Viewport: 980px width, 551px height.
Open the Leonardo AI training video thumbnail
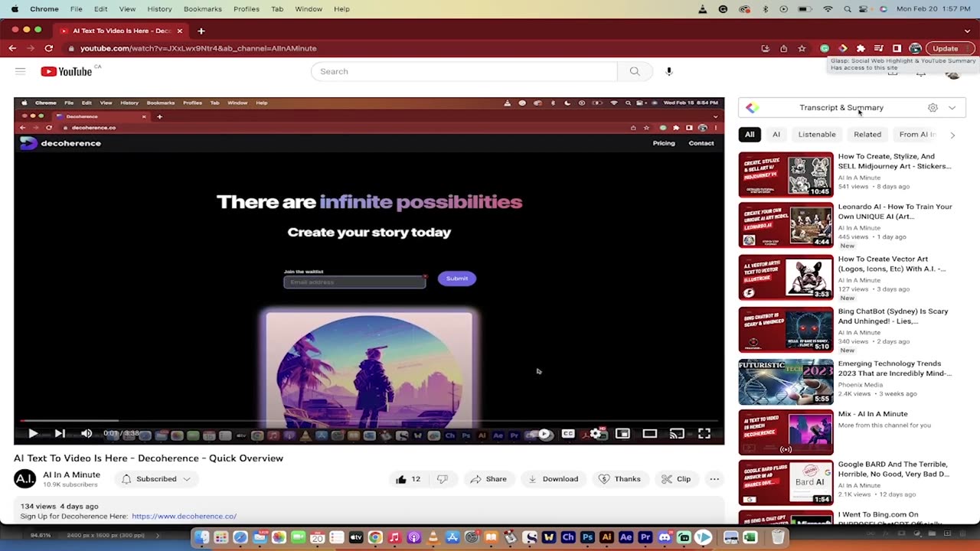pyautogui.click(x=786, y=225)
